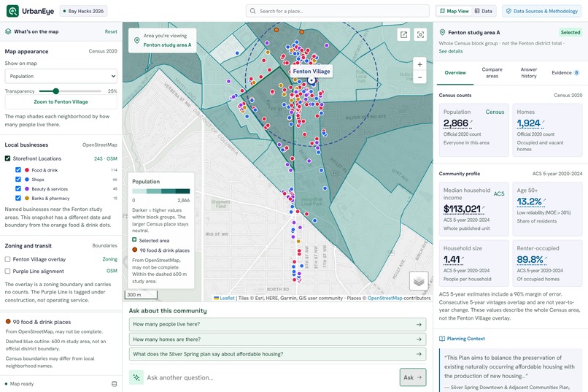Adjust the Transparency slider handle
Screen dimensions: 588x392
pyautogui.click(x=56, y=91)
